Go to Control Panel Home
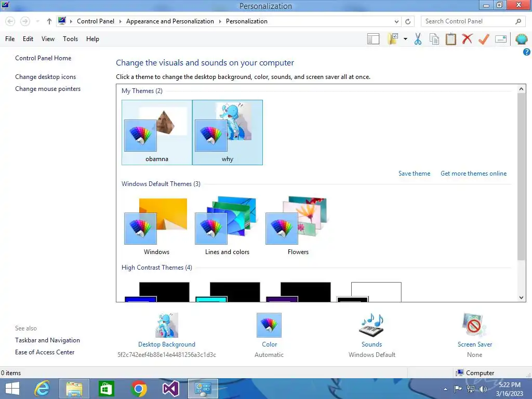The image size is (532, 399). 43,58
